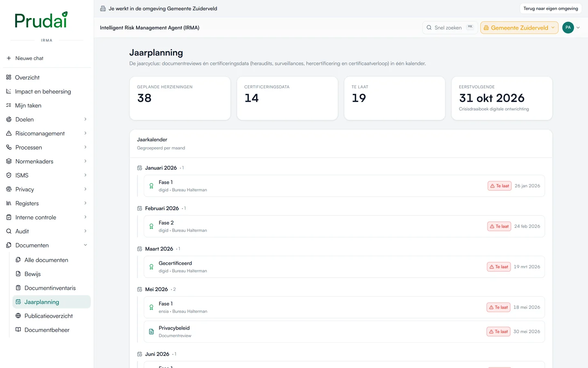Open the Geplande herzieningen card showing 38

point(180,99)
